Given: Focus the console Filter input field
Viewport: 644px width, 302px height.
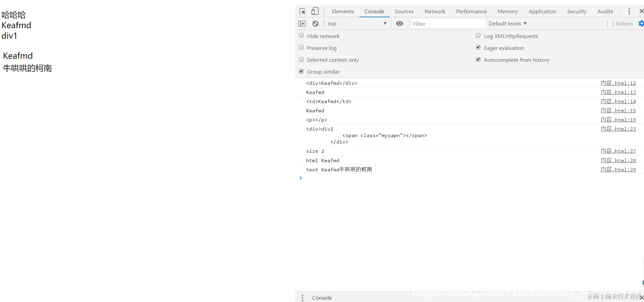Looking at the screenshot, I should point(448,23).
